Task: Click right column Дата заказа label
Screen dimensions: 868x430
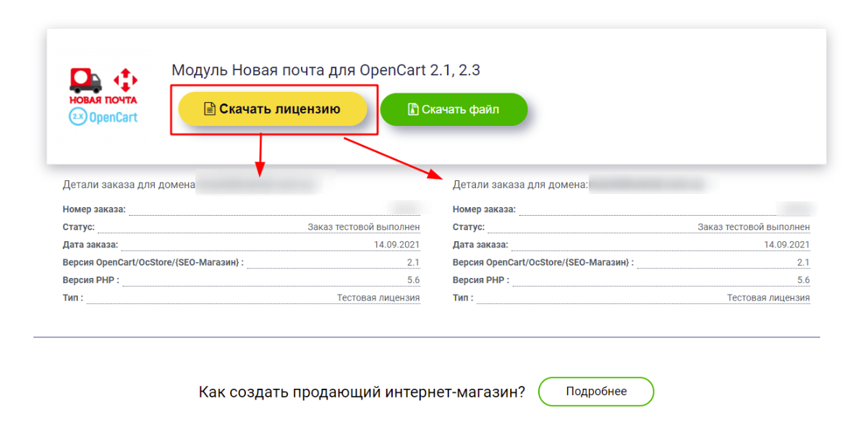Action: coord(480,245)
